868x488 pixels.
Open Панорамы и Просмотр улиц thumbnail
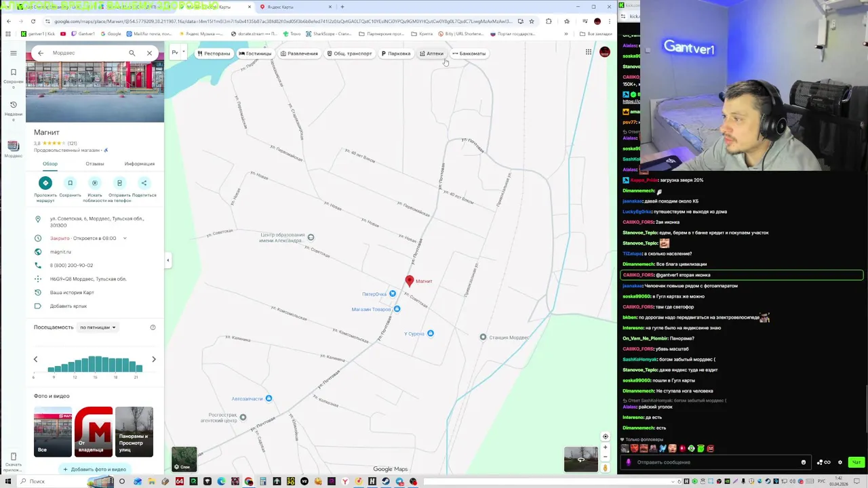(x=134, y=432)
